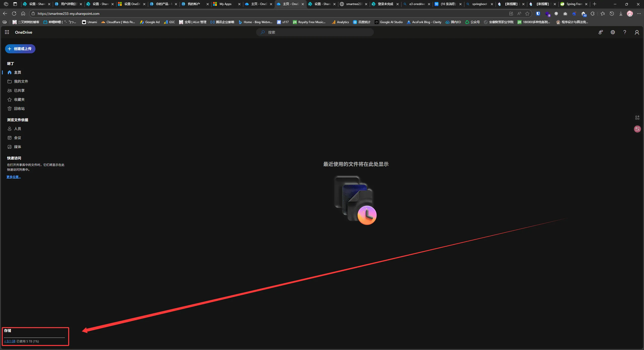The width and height of the screenshot is (644, 350).
Task: Browse files by Meetings (会议)
Action: 17,138
